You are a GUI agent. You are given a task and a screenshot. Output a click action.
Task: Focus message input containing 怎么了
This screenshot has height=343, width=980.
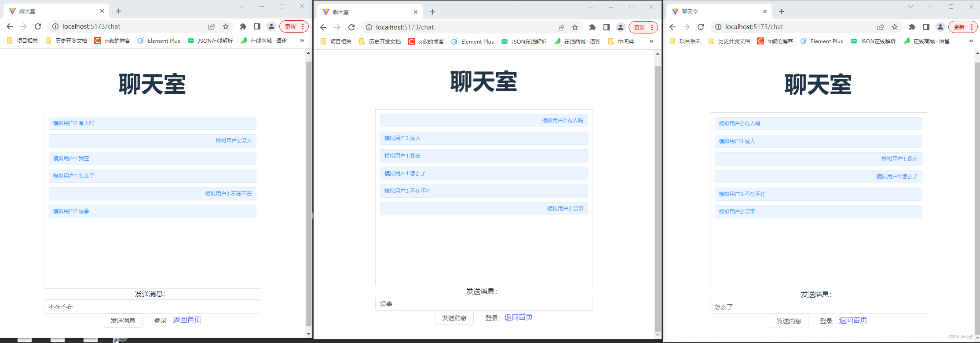pyautogui.click(x=819, y=307)
